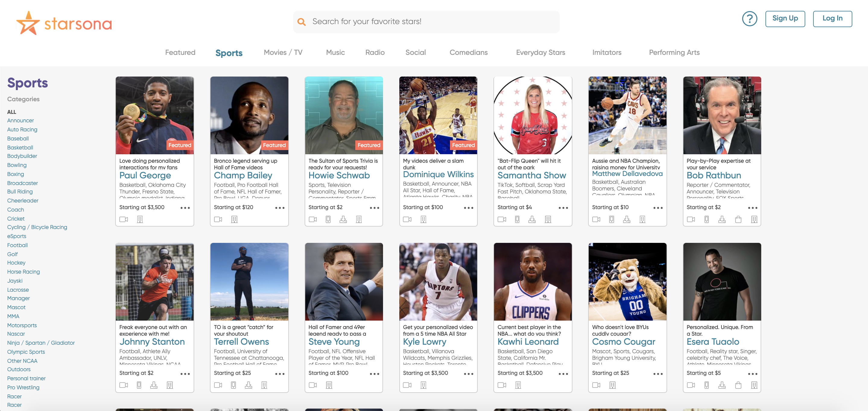Click download icon on Howie Schwab card
Viewport: 868px width, 411px height.
[x=343, y=219]
